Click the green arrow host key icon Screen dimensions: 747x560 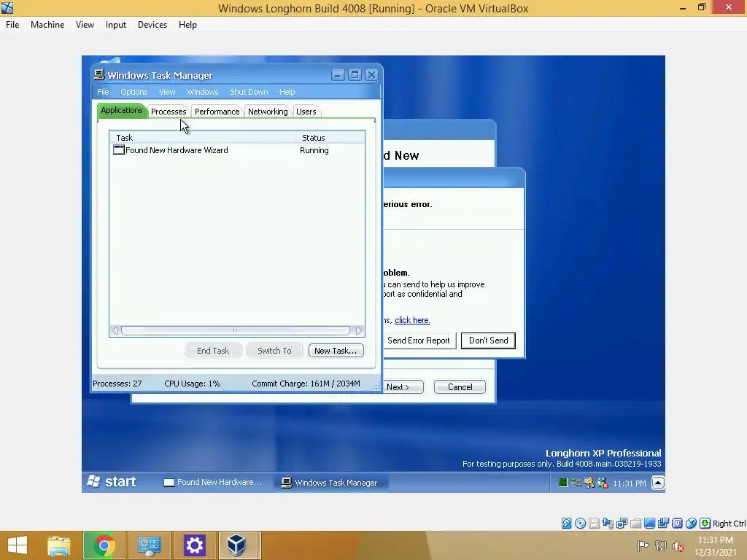[x=705, y=524]
